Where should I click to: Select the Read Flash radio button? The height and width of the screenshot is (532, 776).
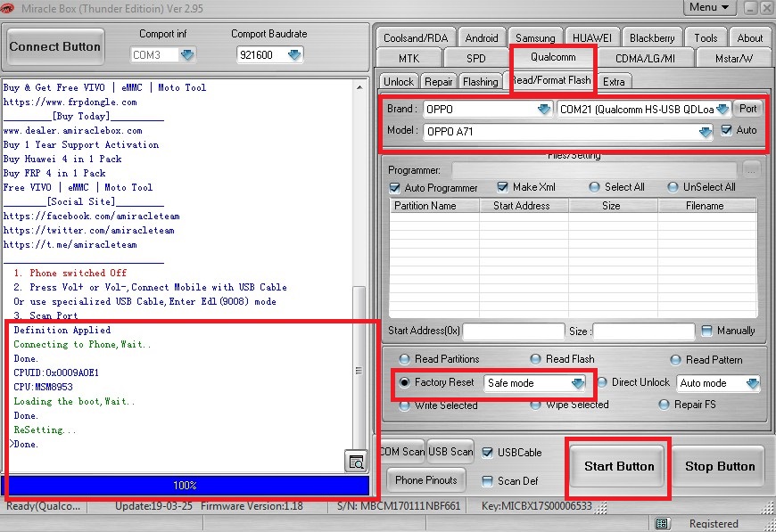point(535,359)
